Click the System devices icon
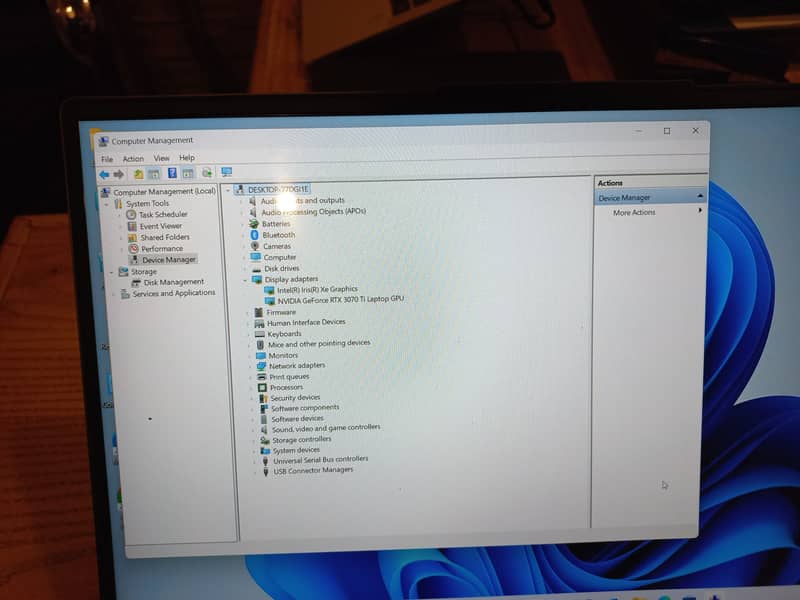The height and width of the screenshot is (600, 800). (x=265, y=451)
